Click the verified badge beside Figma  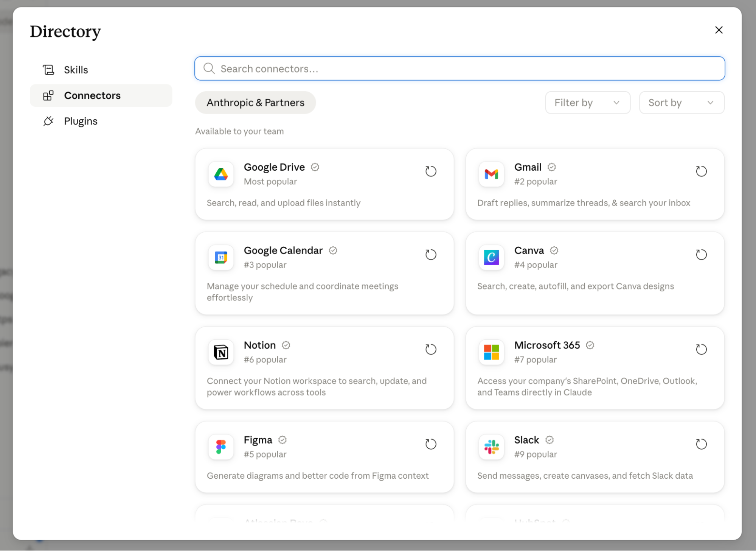283,440
